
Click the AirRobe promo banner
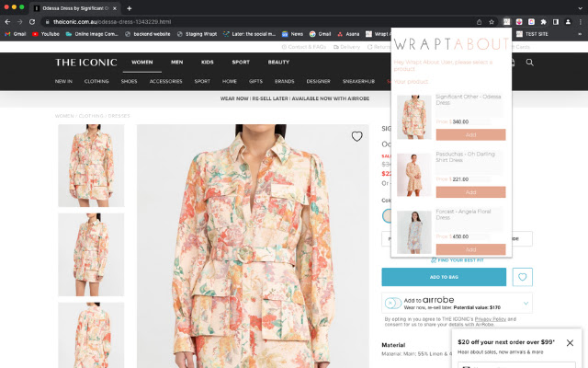click(295, 98)
